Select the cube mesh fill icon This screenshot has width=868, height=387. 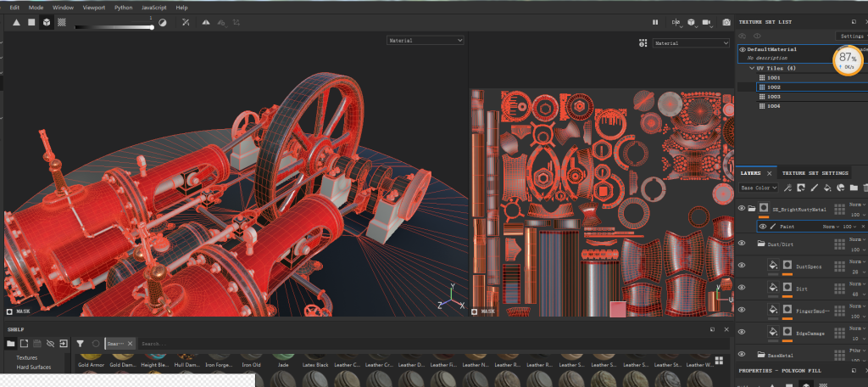47,23
